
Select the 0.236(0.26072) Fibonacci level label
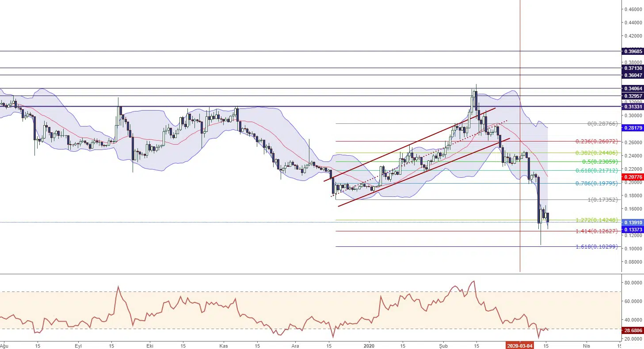click(596, 142)
